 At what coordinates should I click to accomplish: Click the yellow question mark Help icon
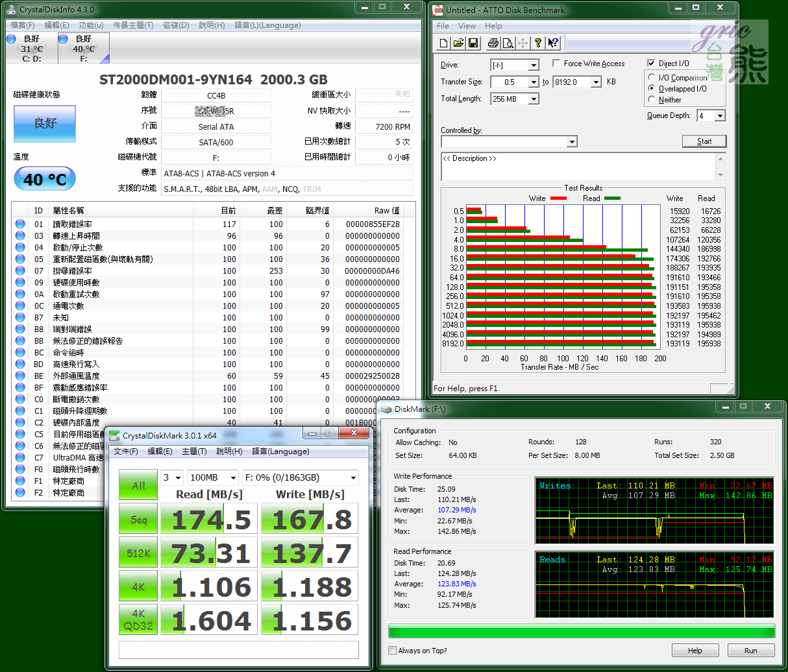pos(538,43)
